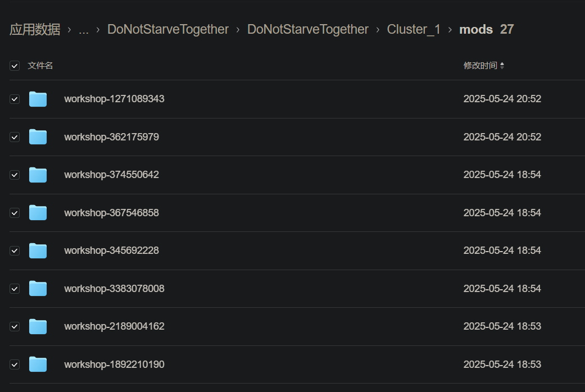585x392 pixels.
Task: Click the current mods breadcrumb
Action: tap(476, 29)
